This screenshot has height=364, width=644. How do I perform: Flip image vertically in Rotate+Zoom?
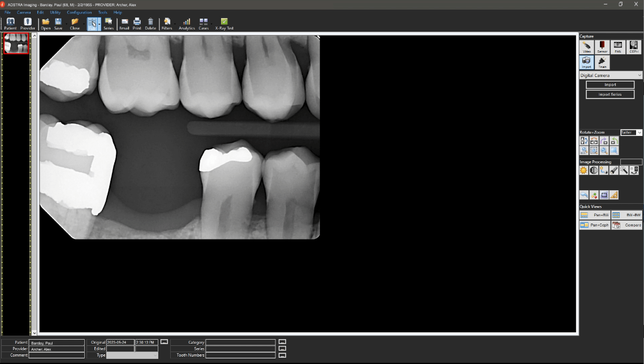[x=584, y=141]
